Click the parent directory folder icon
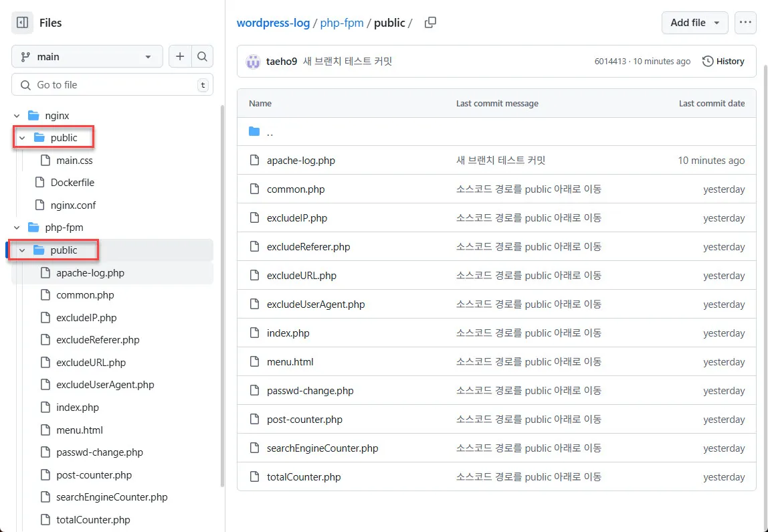The image size is (768, 532). click(x=254, y=132)
